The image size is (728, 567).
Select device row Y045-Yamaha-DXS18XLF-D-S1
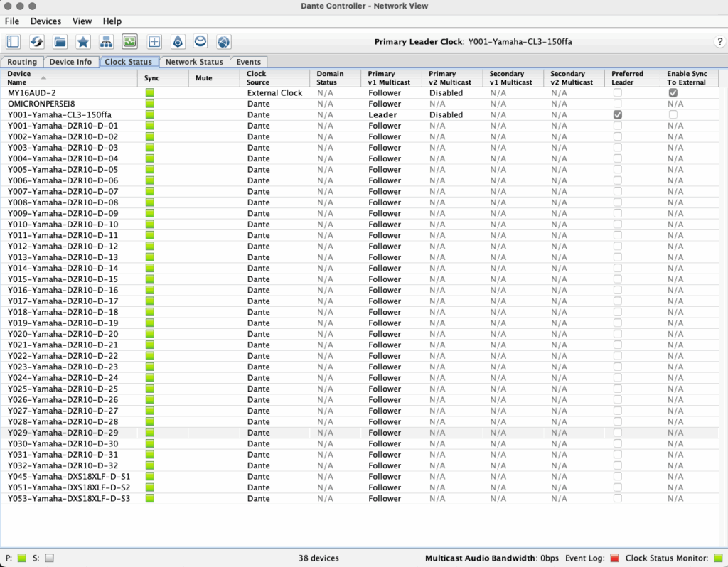point(359,476)
